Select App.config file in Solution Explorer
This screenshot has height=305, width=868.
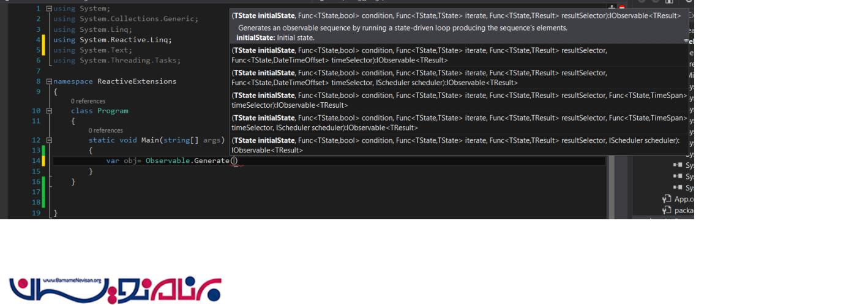(678, 199)
